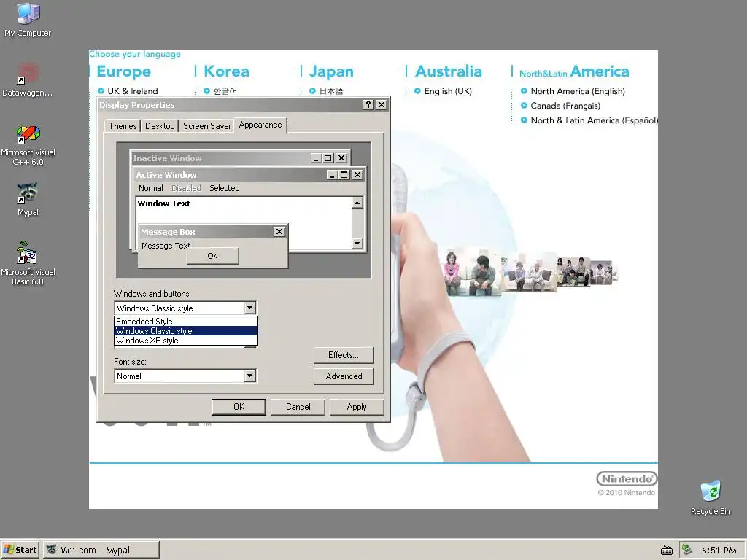747x560 pixels.
Task: Select the Appearance tab
Action: click(x=260, y=125)
